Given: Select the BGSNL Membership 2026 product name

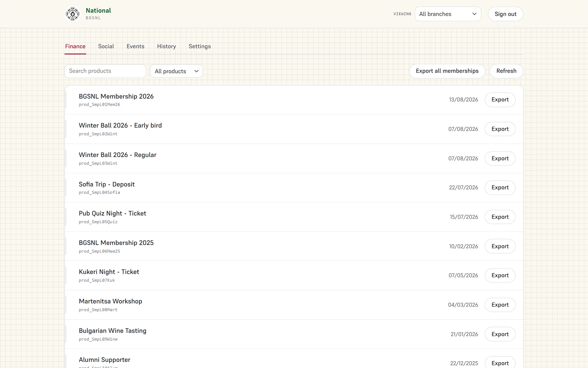Looking at the screenshot, I should [x=116, y=96].
